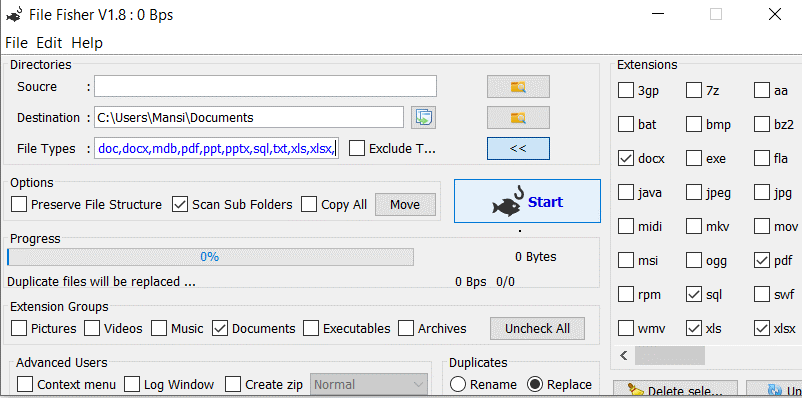Image resolution: width=802 pixels, height=398 pixels.
Task: Click the extensions list scrollbar thumb
Action: coord(670,355)
